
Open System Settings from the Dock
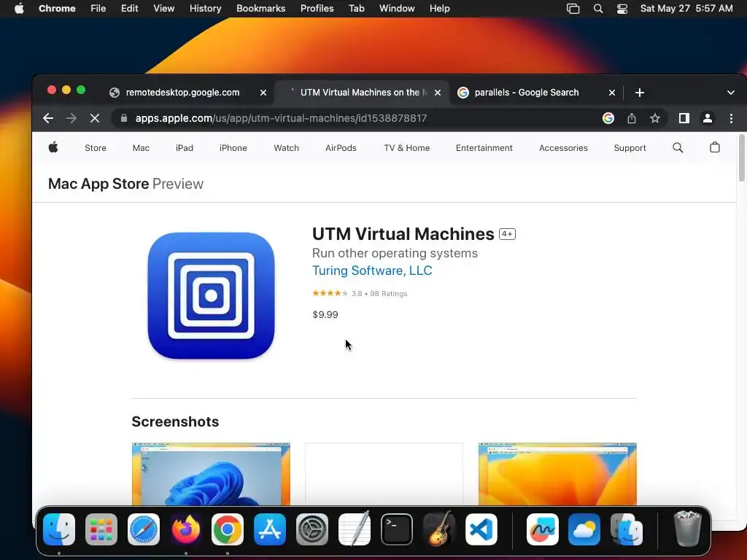pos(312,529)
